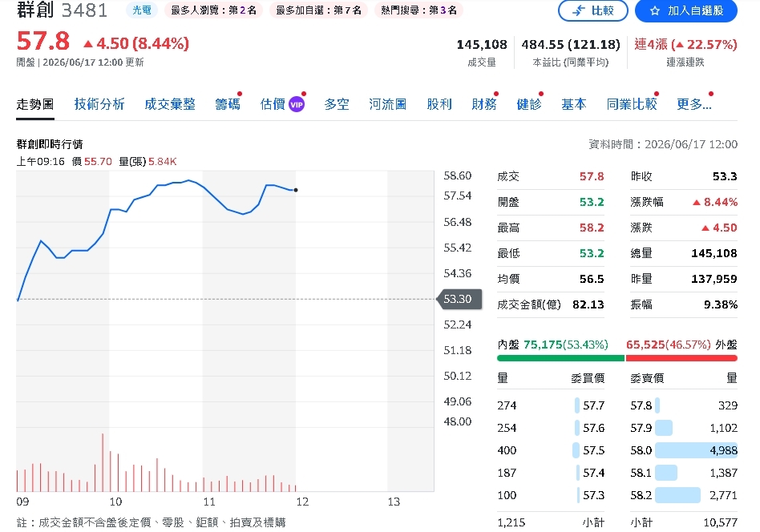Click the star icon in 加入自選股

point(655,10)
